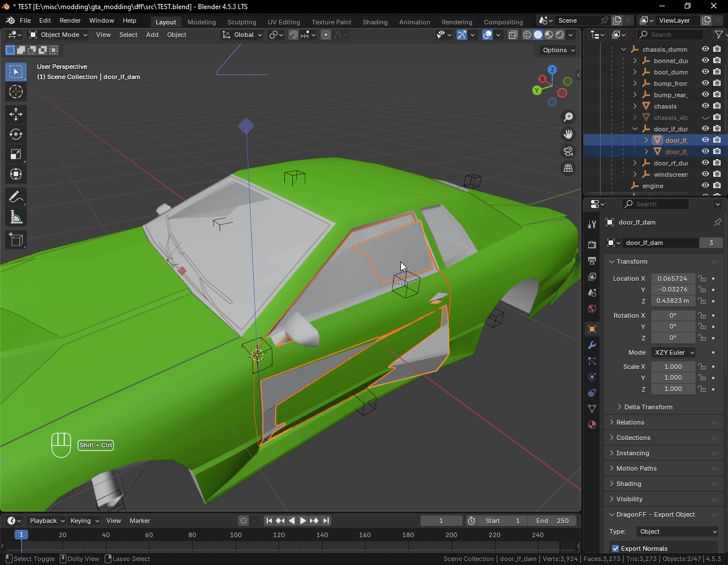Click the viewport Options button
Image resolution: width=728 pixels, height=565 pixels.
click(x=558, y=50)
